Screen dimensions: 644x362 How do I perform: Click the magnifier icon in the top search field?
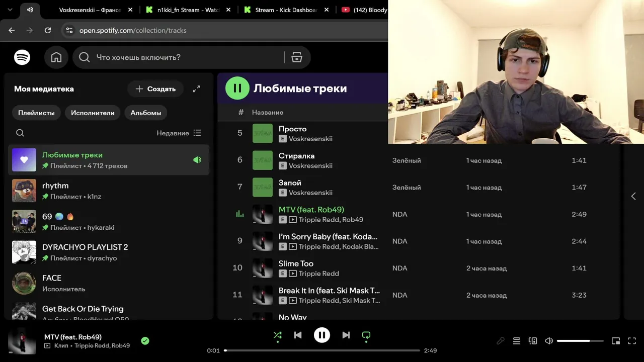point(85,57)
